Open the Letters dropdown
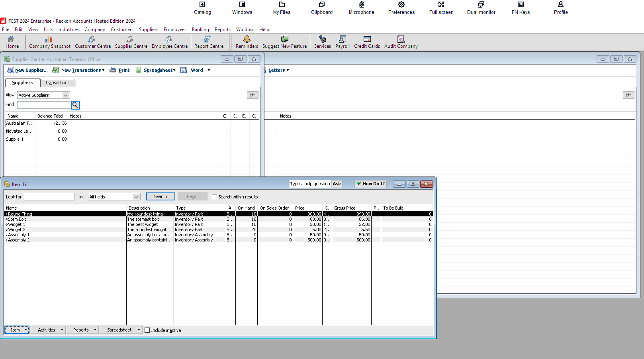This screenshot has height=359, width=644. (278, 70)
